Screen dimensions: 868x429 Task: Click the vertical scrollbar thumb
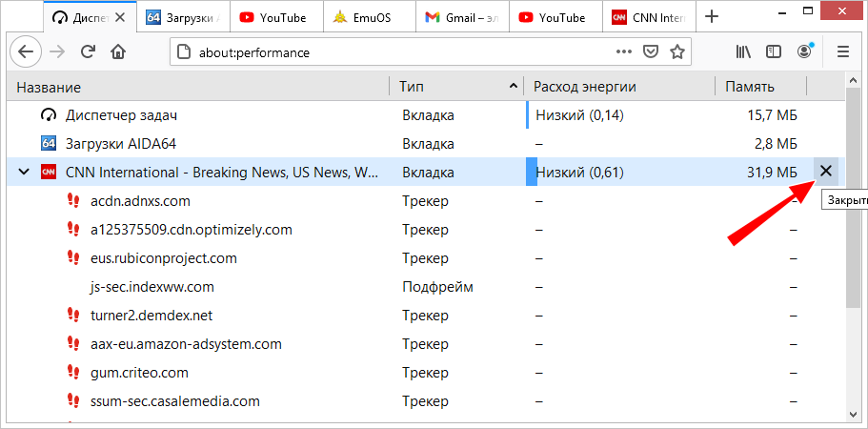[x=853, y=196]
